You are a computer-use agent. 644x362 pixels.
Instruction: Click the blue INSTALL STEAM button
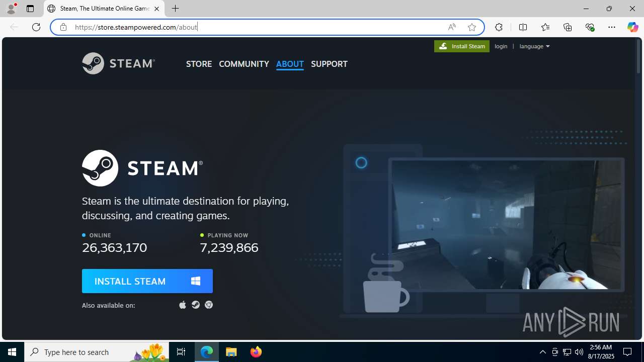pos(147,281)
